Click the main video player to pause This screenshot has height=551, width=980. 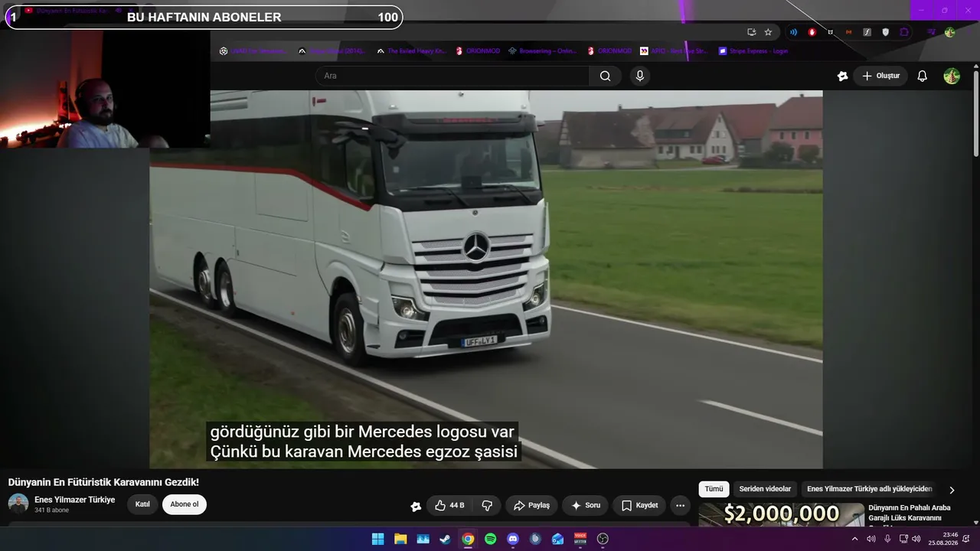click(x=486, y=279)
